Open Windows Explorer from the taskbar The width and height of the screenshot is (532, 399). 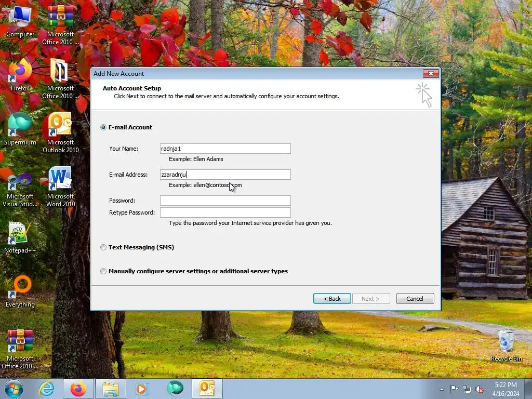(x=111, y=389)
